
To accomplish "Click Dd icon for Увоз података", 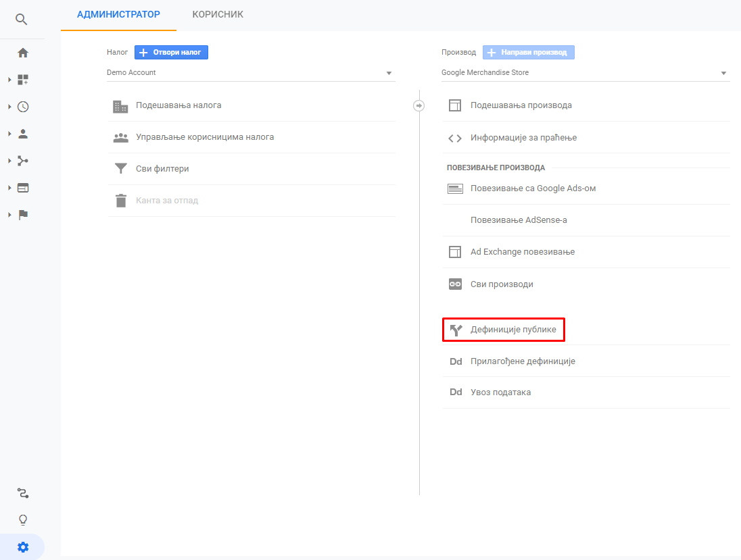I will (456, 392).
